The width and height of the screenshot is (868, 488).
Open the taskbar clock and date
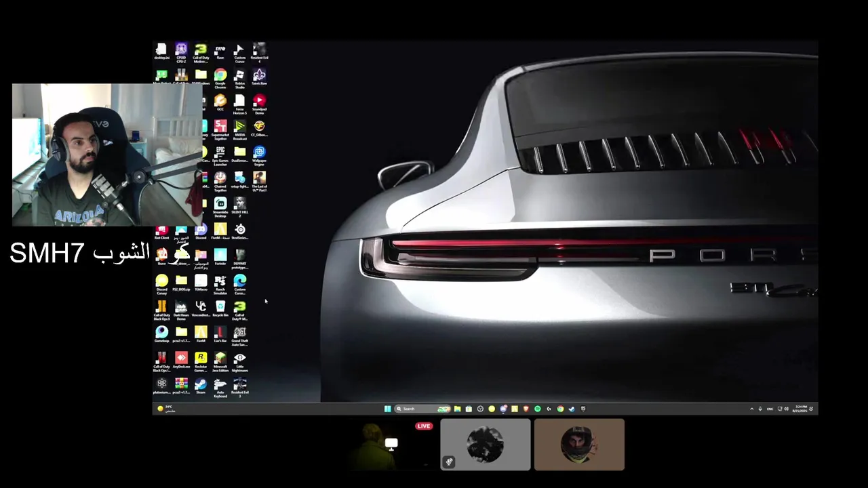801,409
